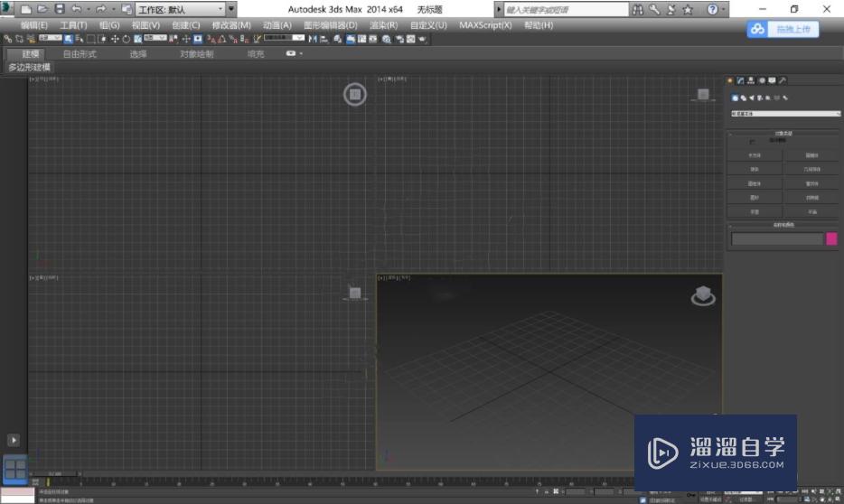Switch to the Modify command panel
The height and width of the screenshot is (504, 844).
(741, 80)
